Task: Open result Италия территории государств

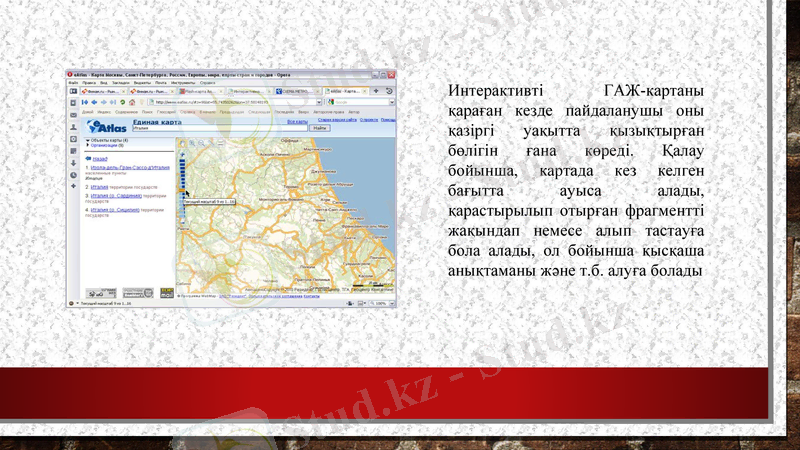Action: click(99, 187)
